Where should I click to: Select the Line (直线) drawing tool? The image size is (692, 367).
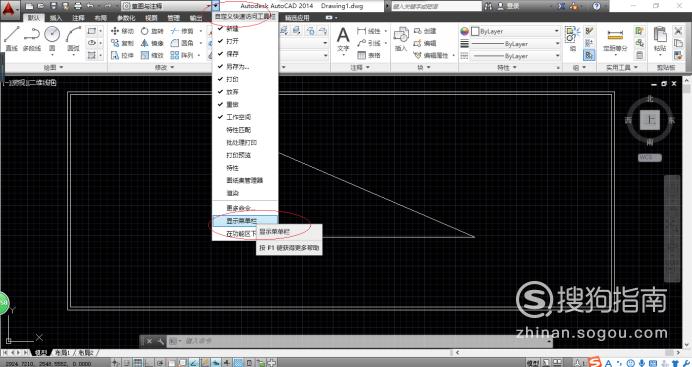pos(11,39)
